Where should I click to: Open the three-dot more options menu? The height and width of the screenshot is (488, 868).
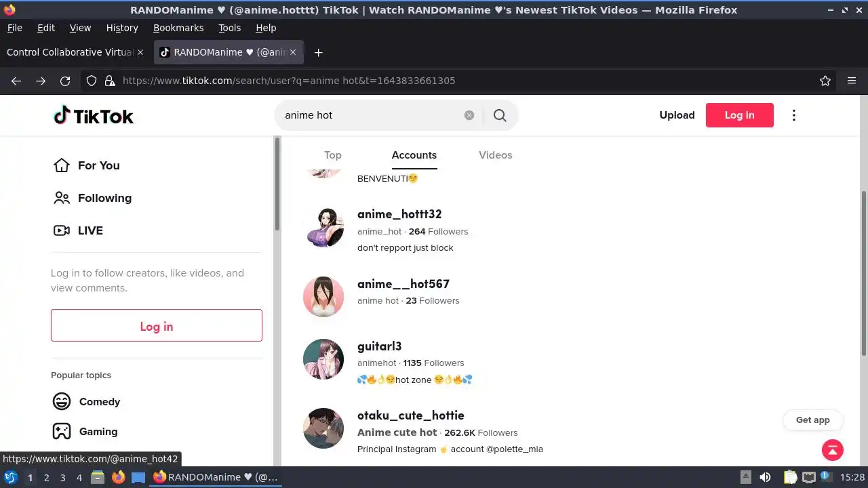tap(794, 115)
